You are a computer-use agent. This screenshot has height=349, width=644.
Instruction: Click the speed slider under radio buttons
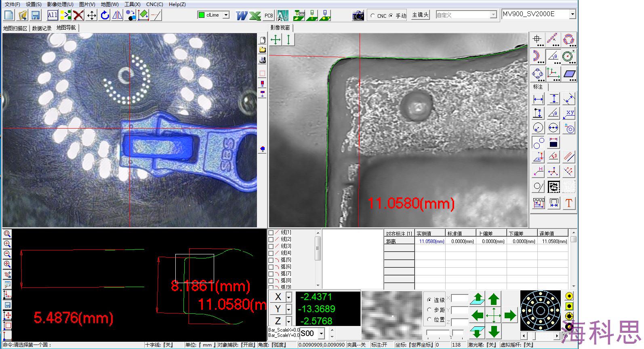point(438,333)
